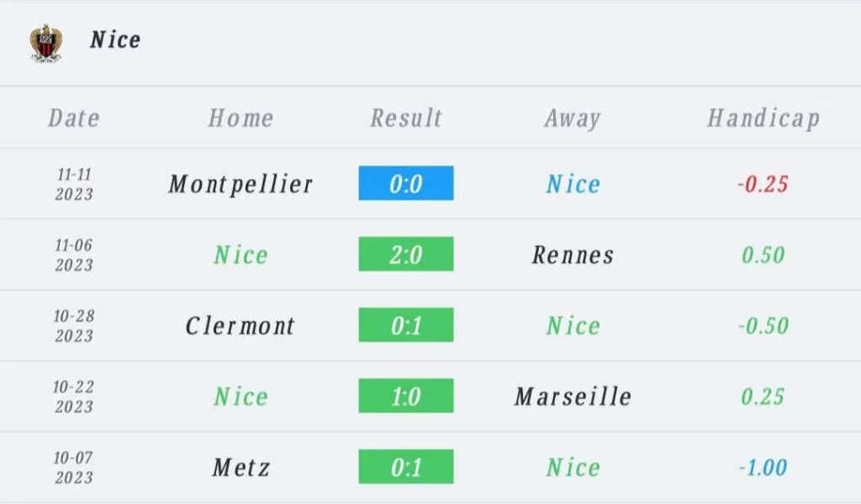The width and height of the screenshot is (861, 504).
Task: Click the 11-11 2023 match date
Action: tap(74, 184)
